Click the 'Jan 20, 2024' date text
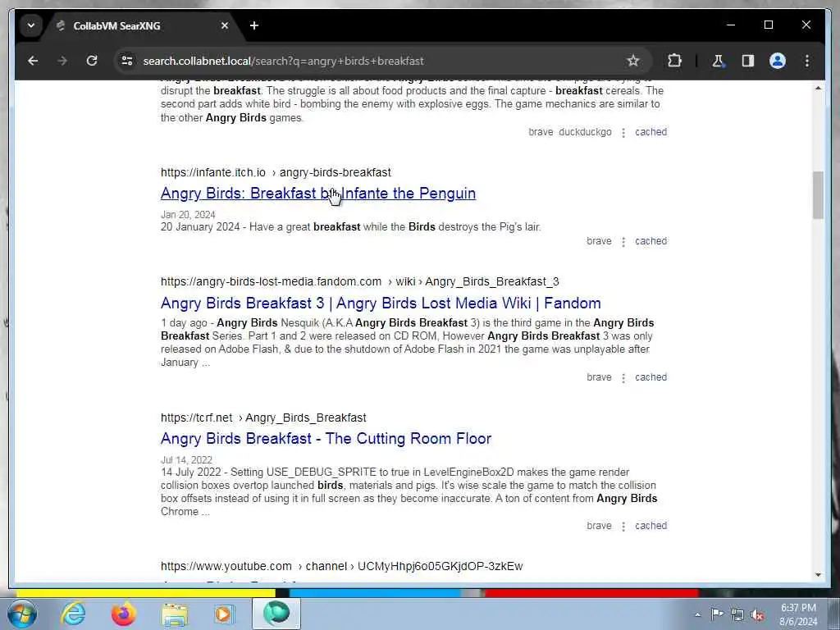 point(188,215)
